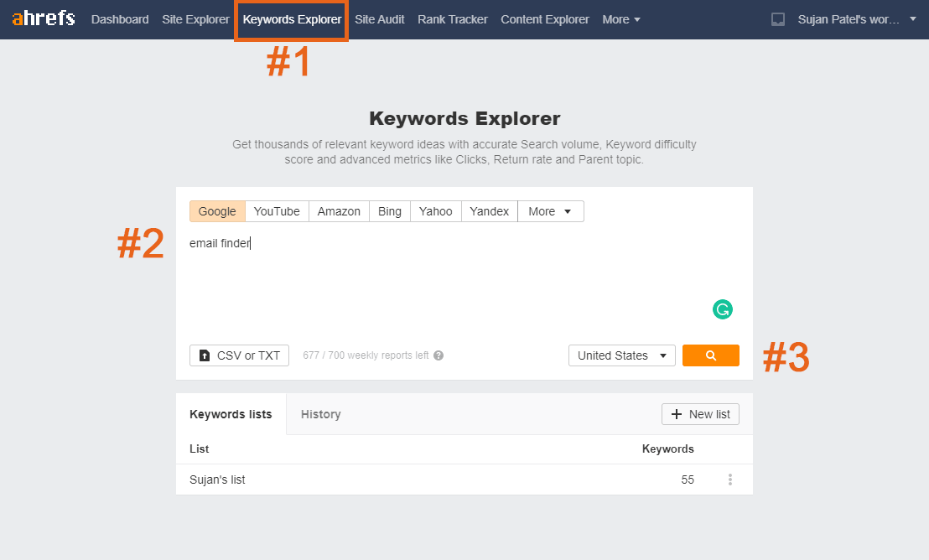Screen dimensions: 929x560
Task: Open the Sujan Patel's workspace account menu
Action: (857, 19)
